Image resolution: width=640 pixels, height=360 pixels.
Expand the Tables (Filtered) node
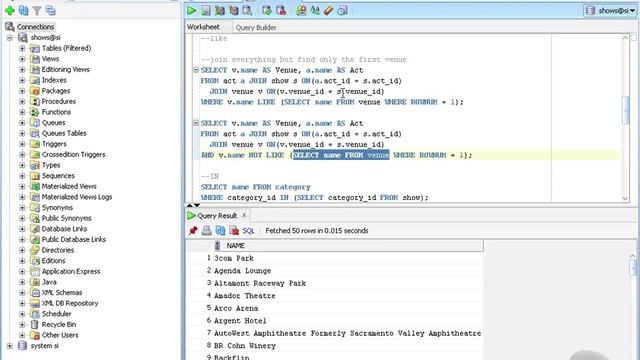pos(22,48)
